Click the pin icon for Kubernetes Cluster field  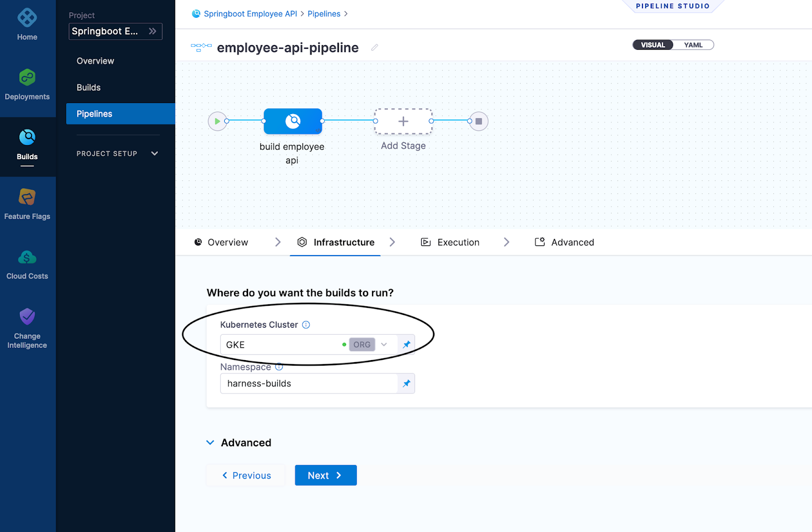pos(406,345)
